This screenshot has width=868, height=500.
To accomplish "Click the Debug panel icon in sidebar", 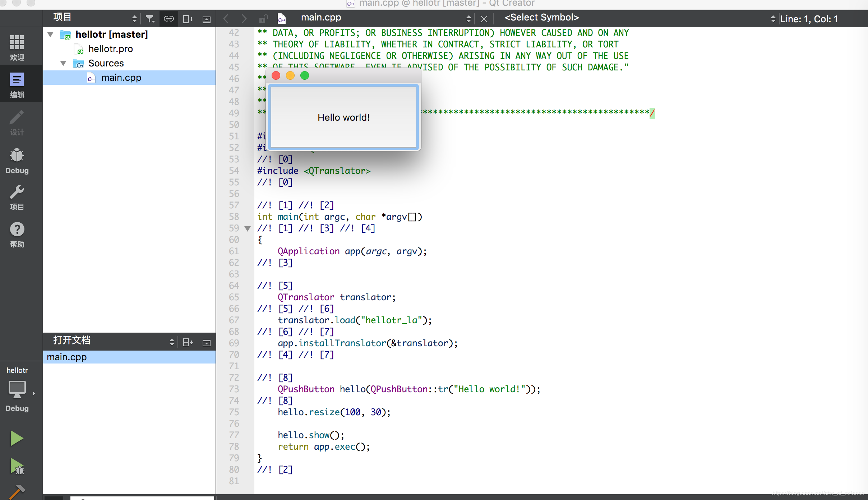I will (16, 161).
